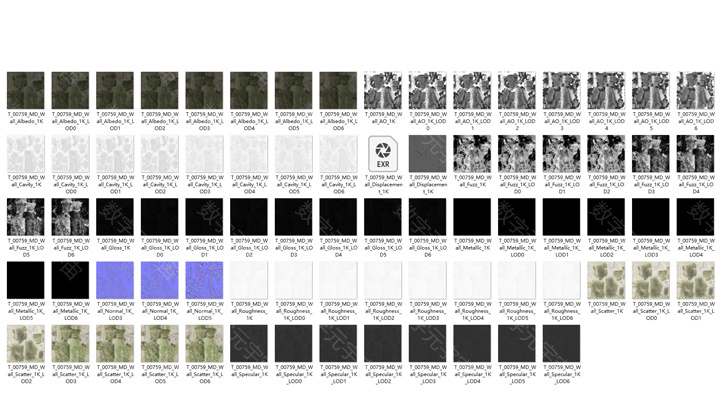Pick the Metallic_1K_LOD6 thumbnail

coord(70,279)
